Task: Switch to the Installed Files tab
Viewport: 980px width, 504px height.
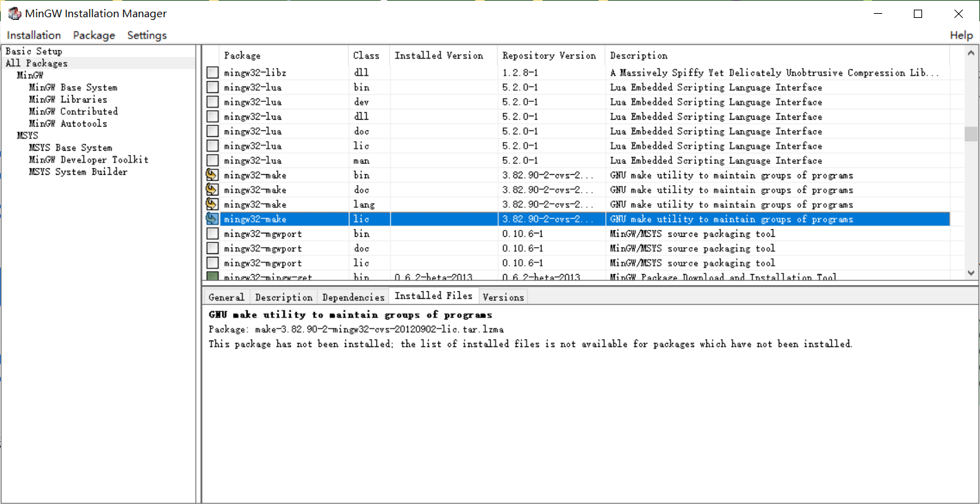Action: pyautogui.click(x=433, y=295)
